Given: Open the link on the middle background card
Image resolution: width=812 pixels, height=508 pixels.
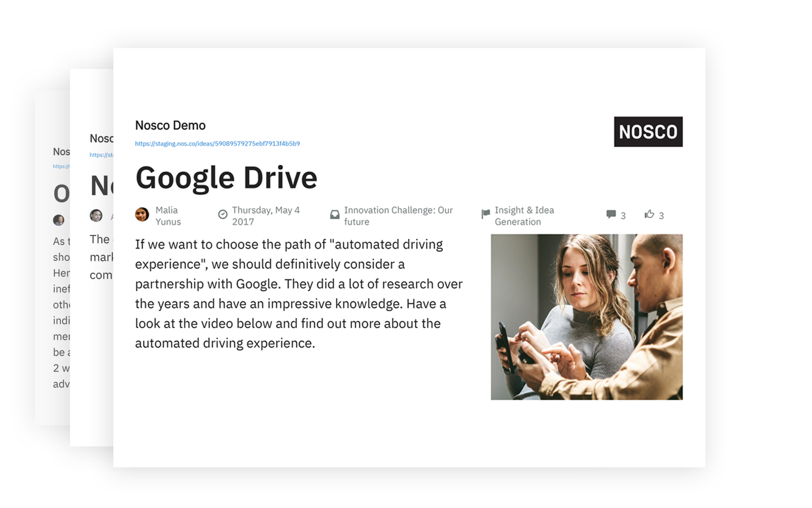Looking at the screenshot, I should pyautogui.click(x=101, y=155).
